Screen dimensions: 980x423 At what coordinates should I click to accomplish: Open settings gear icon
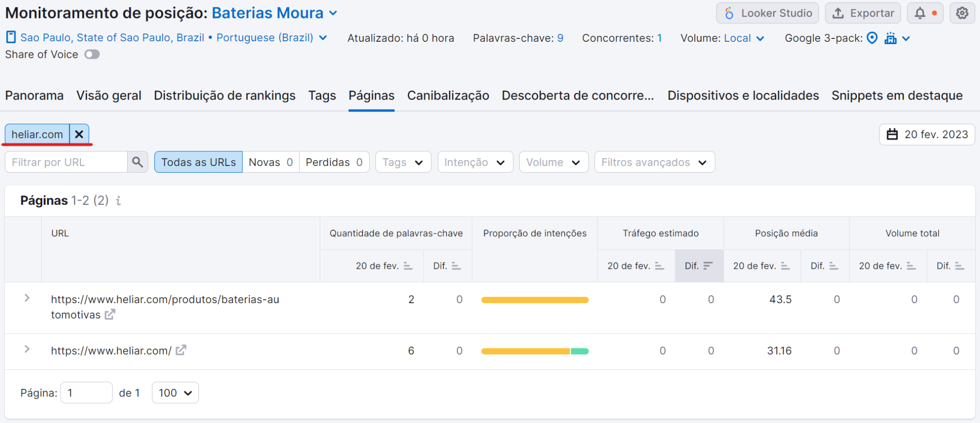pos(962,13)
